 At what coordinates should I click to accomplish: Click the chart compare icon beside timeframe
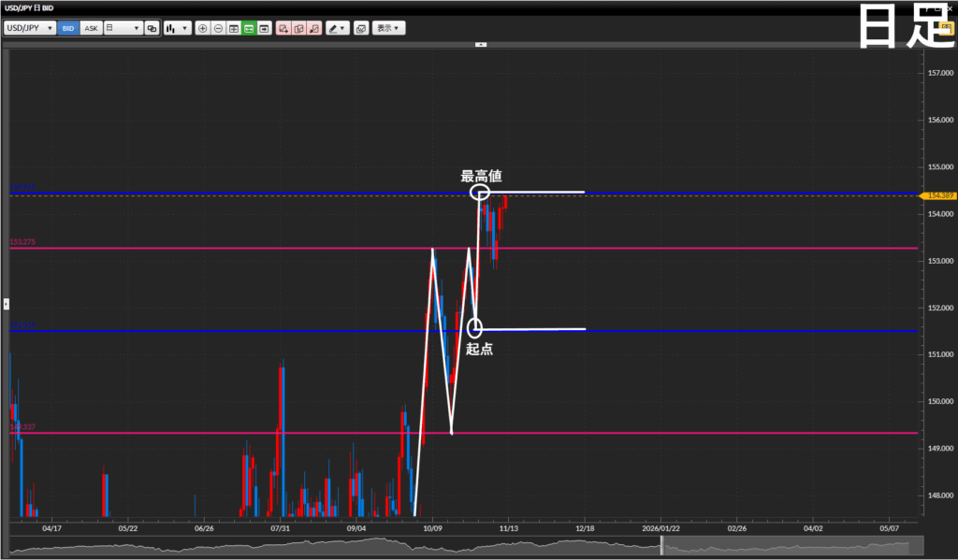[152, 29]
